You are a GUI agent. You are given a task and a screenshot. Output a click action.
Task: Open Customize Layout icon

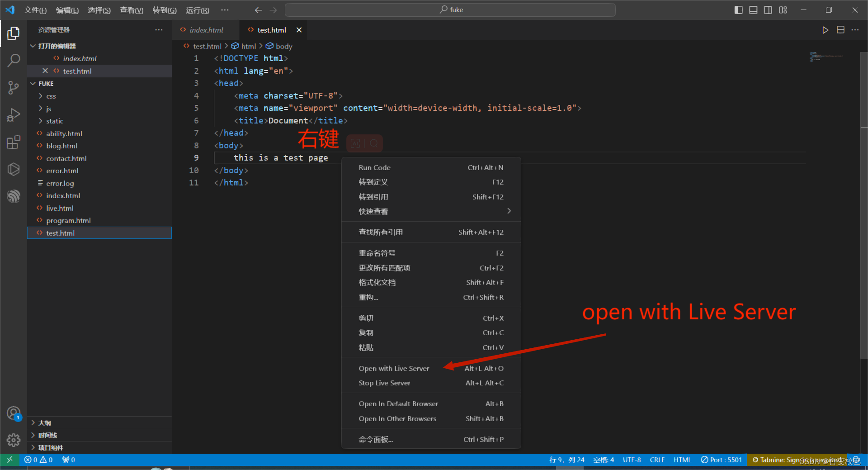click(783, 10)
